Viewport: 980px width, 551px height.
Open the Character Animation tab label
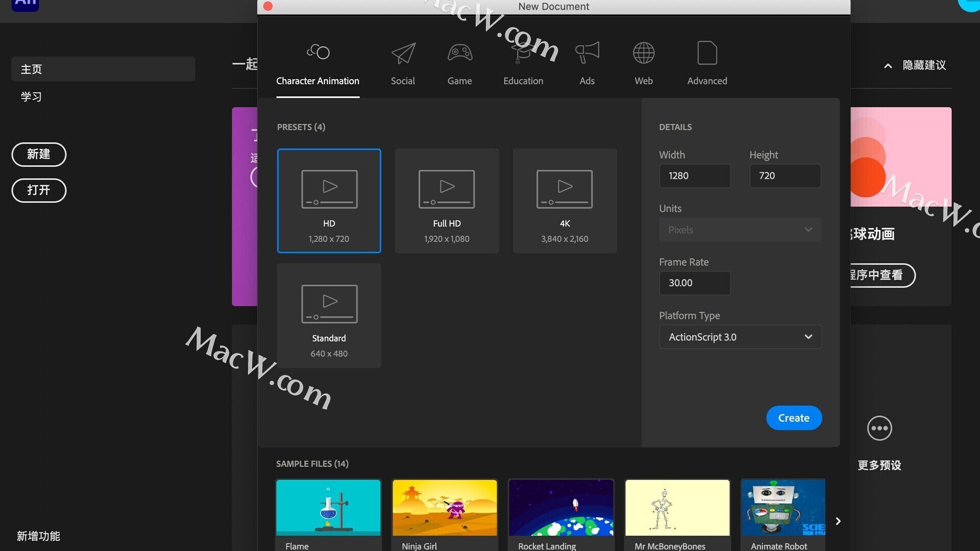pyautogui.click(x=317, y=81)
